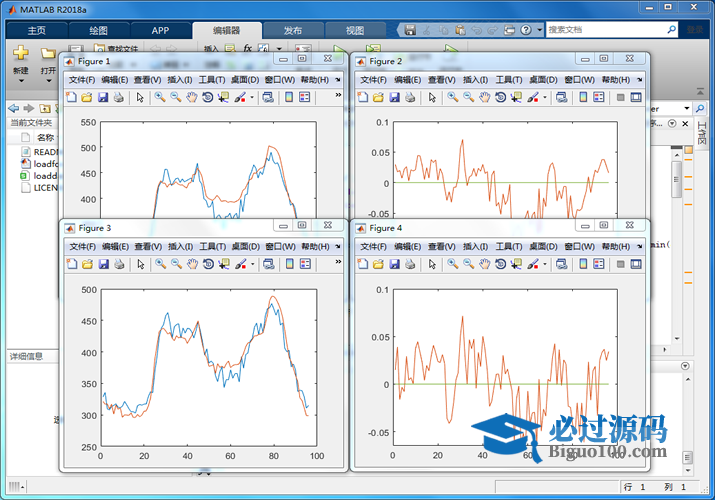Select Rotate 3D tool in Figure 1
The width and height of the screenshot is (715, 500).
pos(207,97)
